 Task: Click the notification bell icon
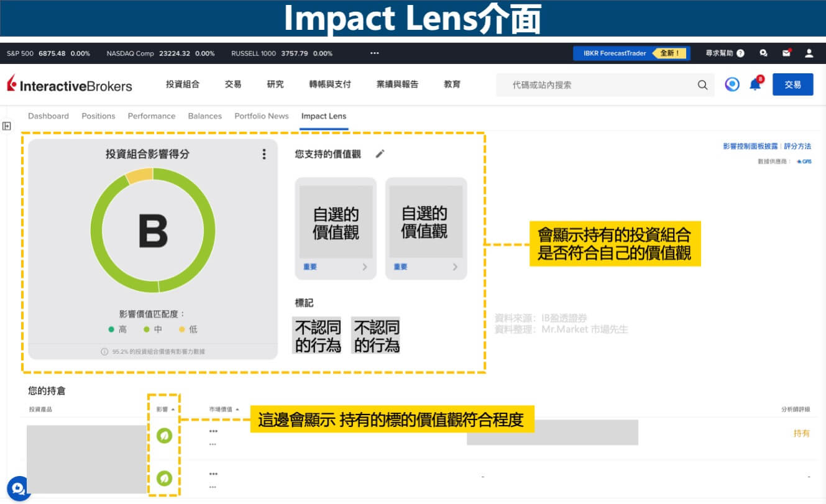(x=755, y=85)
